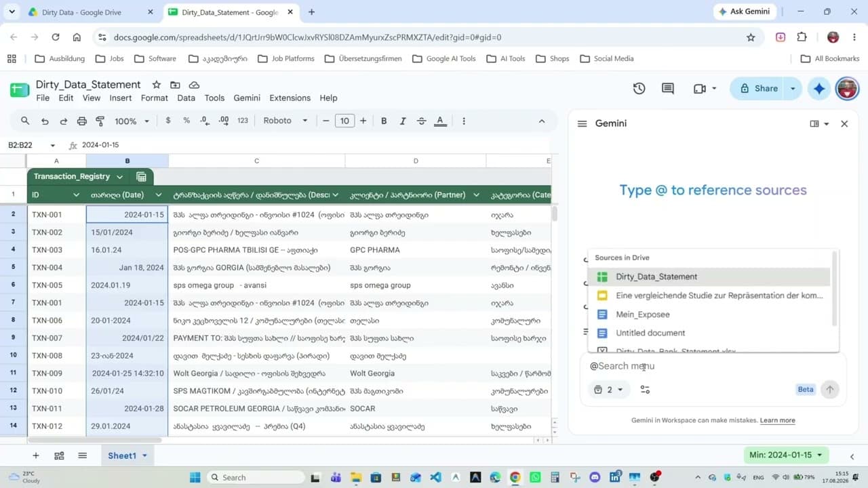Click the font size field
The width and height of the screenshot is (868, 488).
pyautogui.click(x=344, y=121)
